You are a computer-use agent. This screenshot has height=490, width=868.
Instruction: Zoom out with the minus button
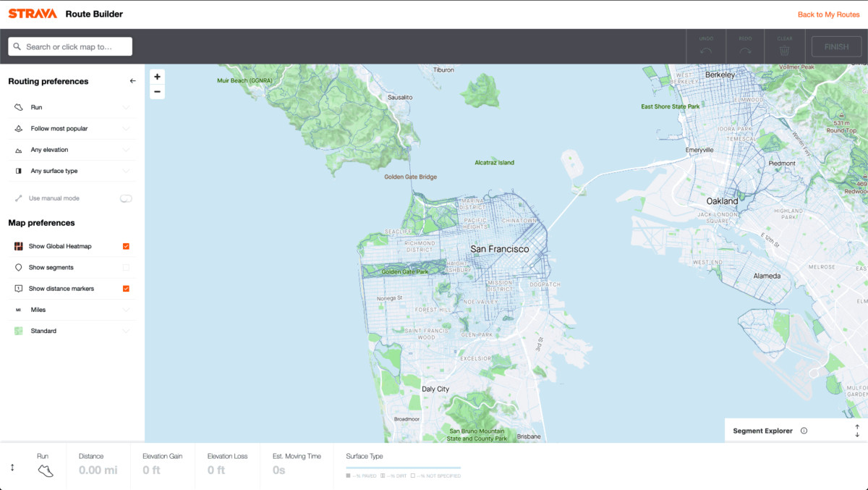click(157, 92)
